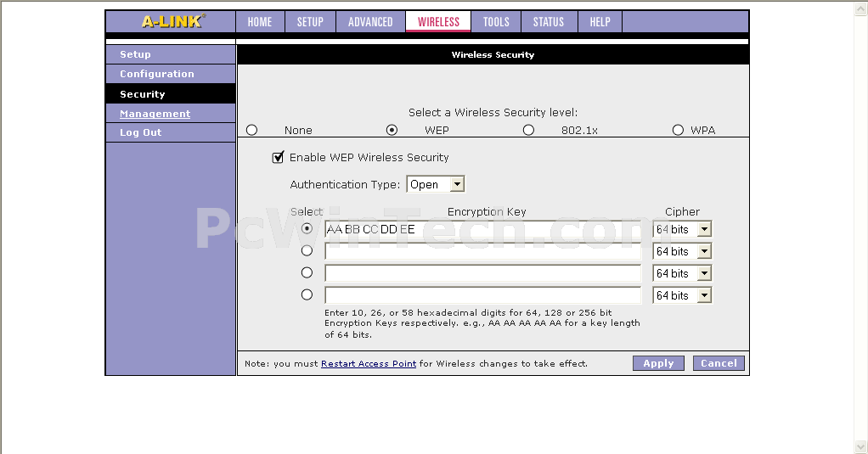Select the fourth encryption key radio
Viewport: 868px width, 454px height.
(x=307, y=294)
